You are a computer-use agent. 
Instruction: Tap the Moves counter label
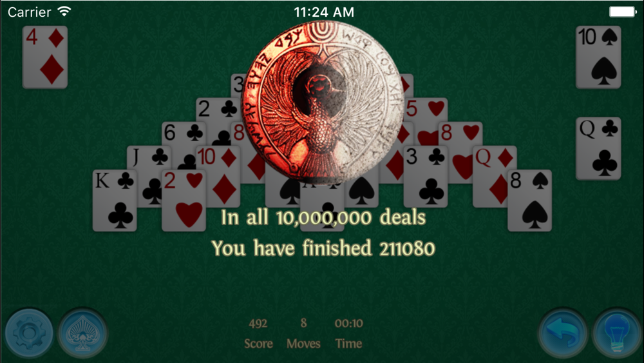[303, 344]
